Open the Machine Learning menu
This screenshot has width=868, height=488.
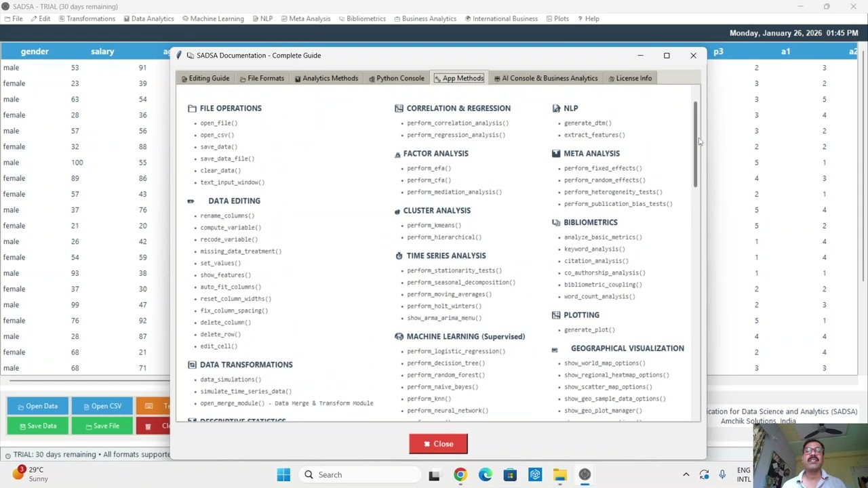tap(212, 18)
